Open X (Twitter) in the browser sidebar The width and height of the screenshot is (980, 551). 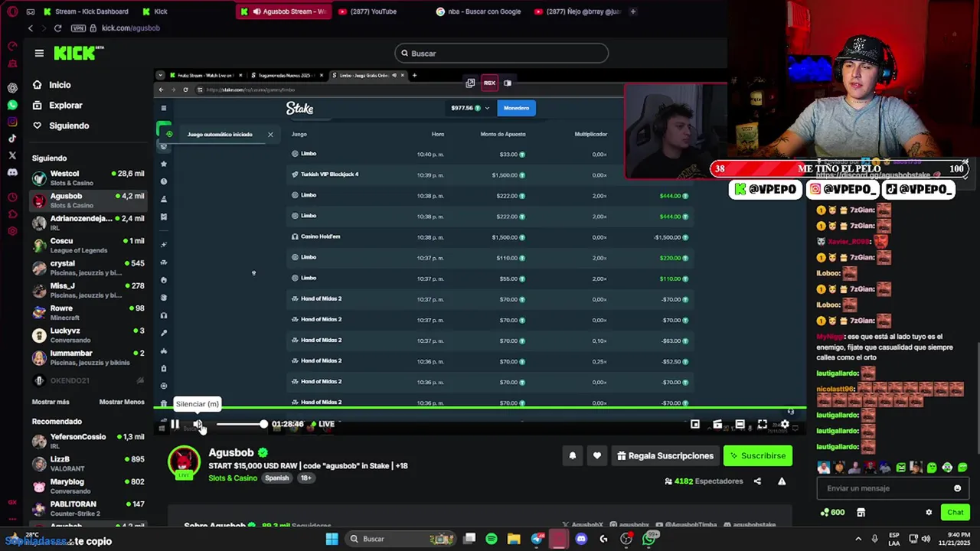coord(12,155)
